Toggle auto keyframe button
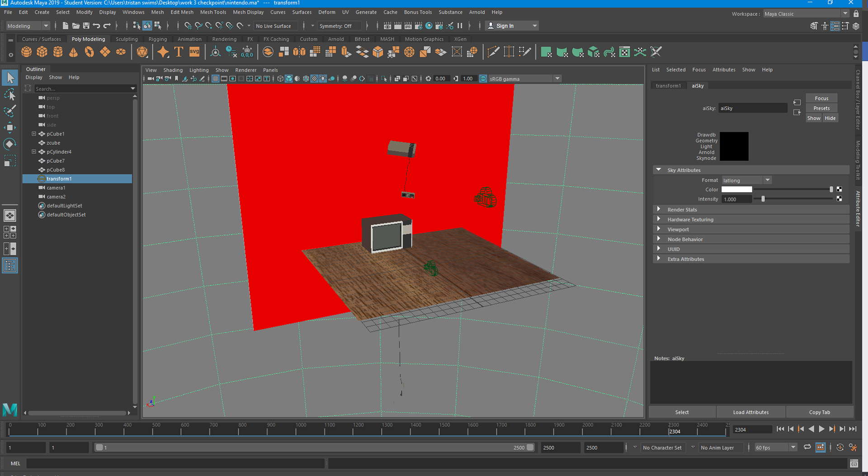868x476 pixels. [840, 448]
